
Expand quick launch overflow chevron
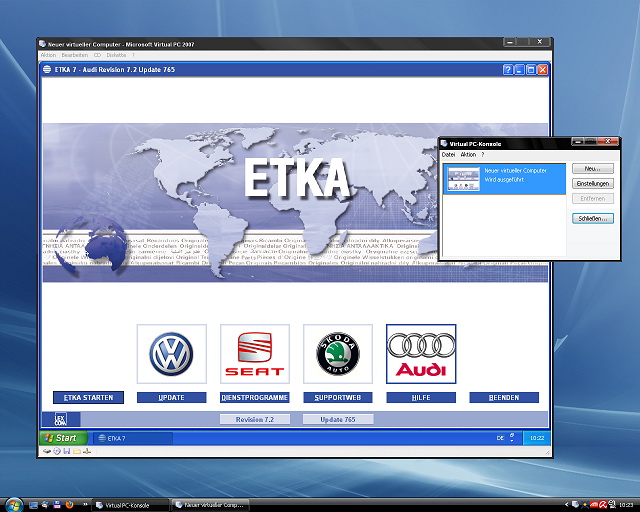85,505
